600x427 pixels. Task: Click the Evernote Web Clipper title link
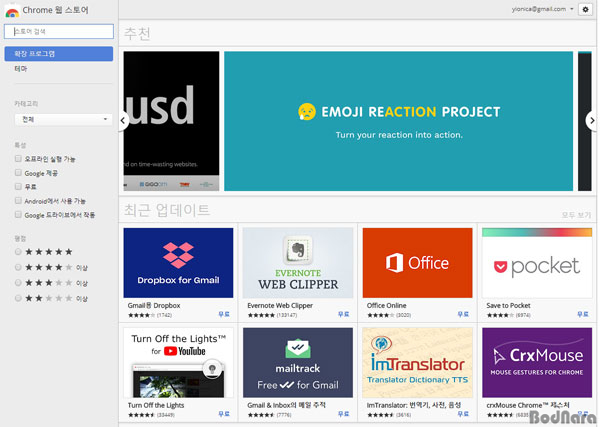(x=280, y=305)
